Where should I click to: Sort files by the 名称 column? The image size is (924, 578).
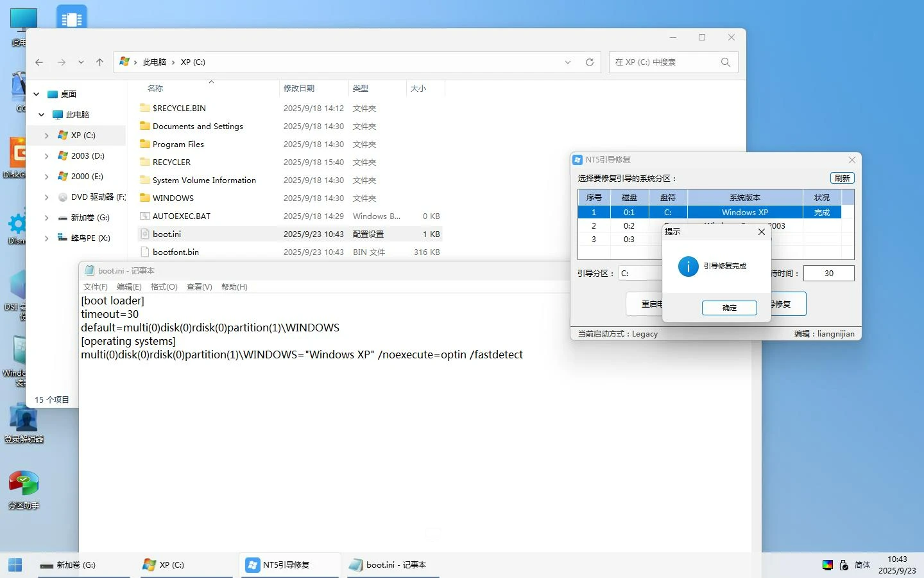pos(155,89)
